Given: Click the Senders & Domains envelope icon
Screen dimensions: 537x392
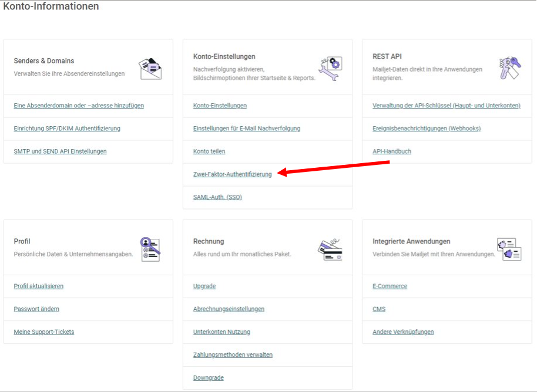Looking at the screenshot, I should coord(150,69).
